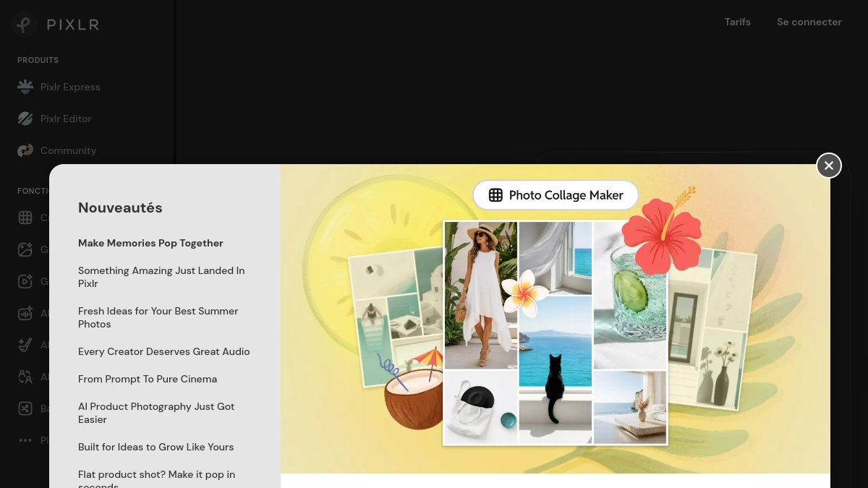Open Pixlr Express from sidebar
868x488 pixels.
[59, 87]
